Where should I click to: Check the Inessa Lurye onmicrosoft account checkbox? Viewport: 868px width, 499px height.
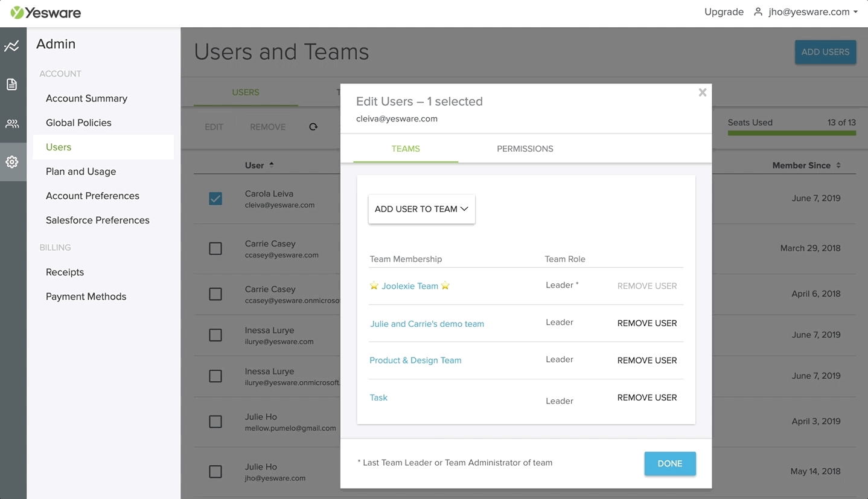[215, 376]
